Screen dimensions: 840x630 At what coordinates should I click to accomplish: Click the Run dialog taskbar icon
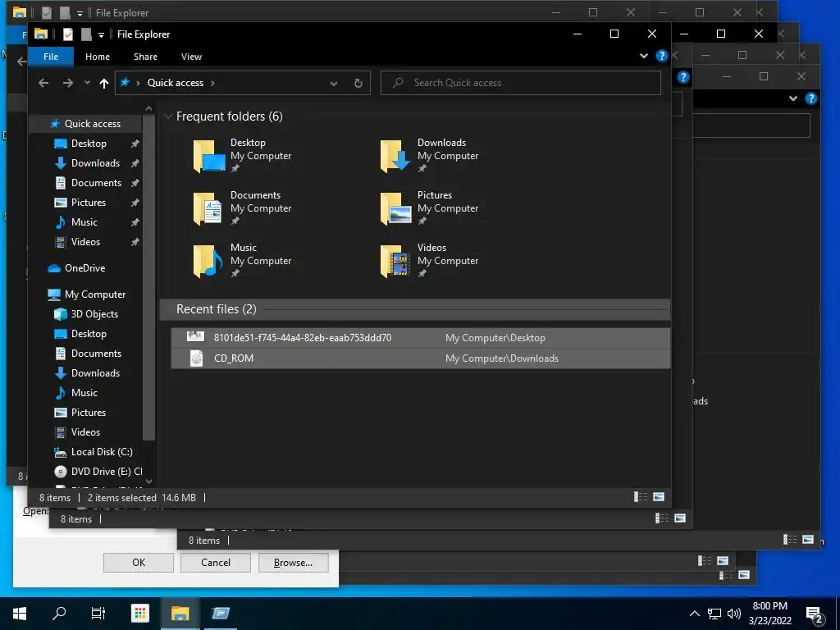(220, 614)
